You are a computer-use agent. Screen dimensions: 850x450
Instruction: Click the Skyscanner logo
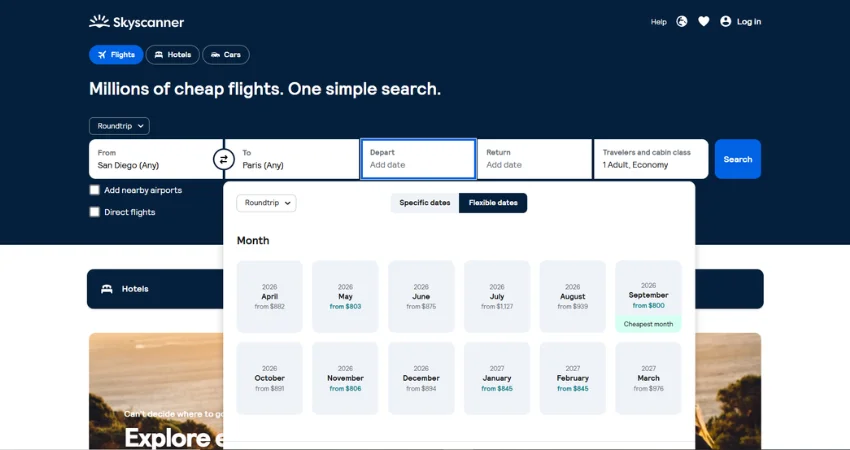coord(137,22)
